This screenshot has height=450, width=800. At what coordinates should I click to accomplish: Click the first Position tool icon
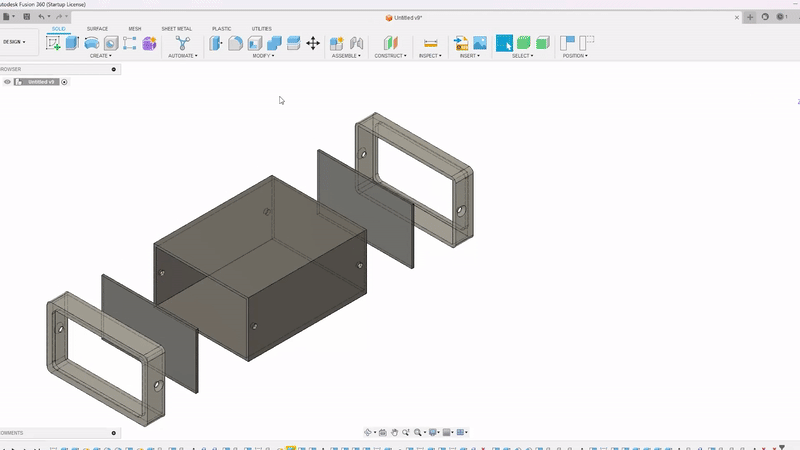click(x=567, y=43)
